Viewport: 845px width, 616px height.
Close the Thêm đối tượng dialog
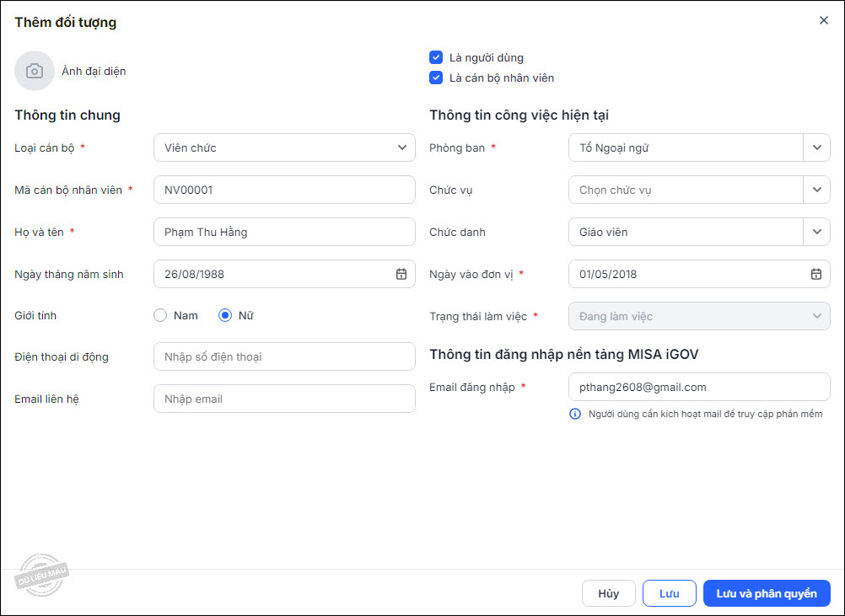(x=824, y=20)
